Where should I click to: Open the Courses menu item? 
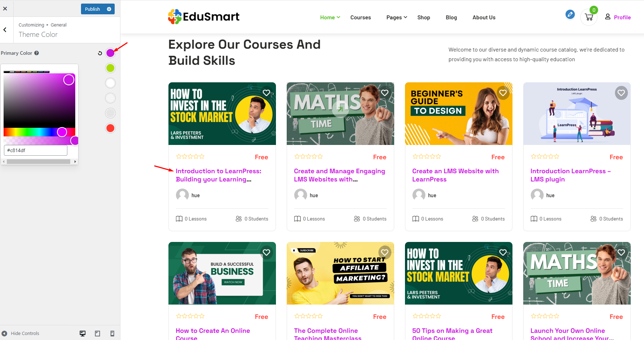click(361, 17)
